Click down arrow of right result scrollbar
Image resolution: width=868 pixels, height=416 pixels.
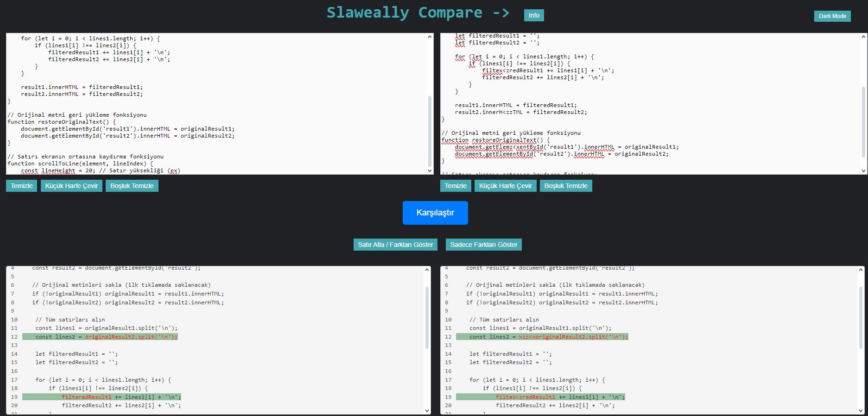(x=861, y=410)
